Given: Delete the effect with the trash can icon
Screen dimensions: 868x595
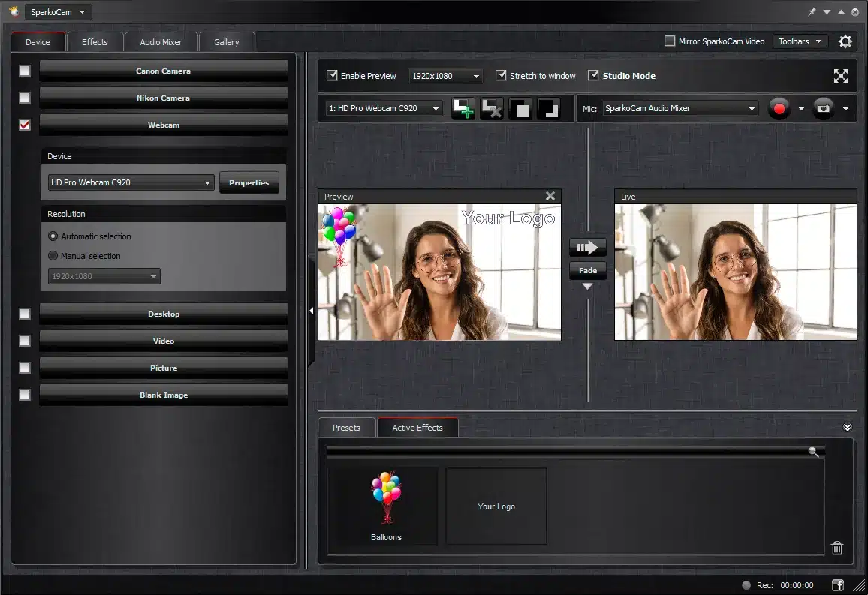Looking at the screenshot, I should (837, 548).
